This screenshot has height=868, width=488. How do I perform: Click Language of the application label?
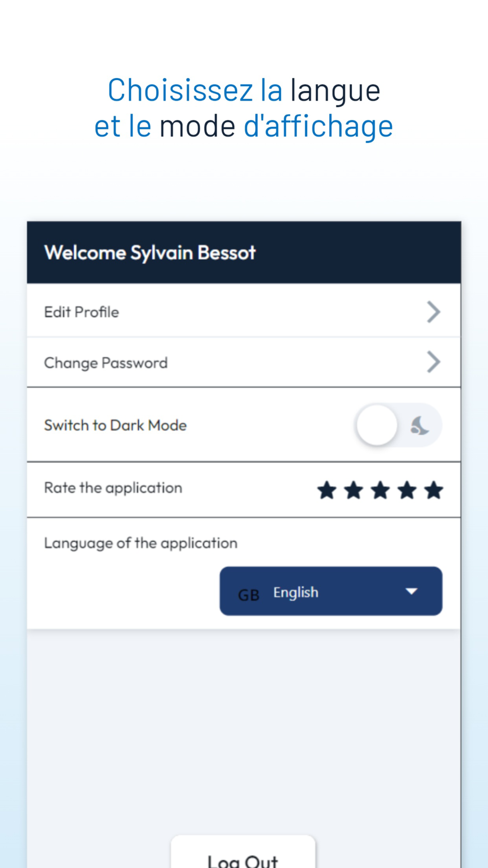[x=141, y=543]
